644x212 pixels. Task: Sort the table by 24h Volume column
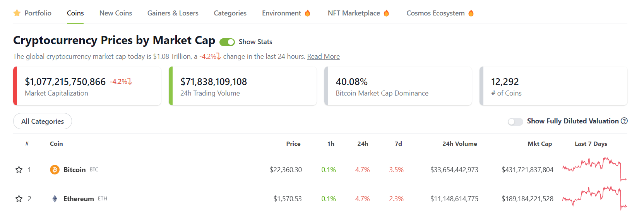tap(459, 144)
